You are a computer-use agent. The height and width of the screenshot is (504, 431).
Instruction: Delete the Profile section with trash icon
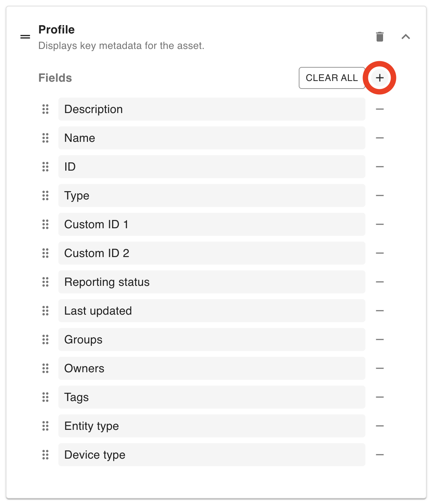point(380,37)
